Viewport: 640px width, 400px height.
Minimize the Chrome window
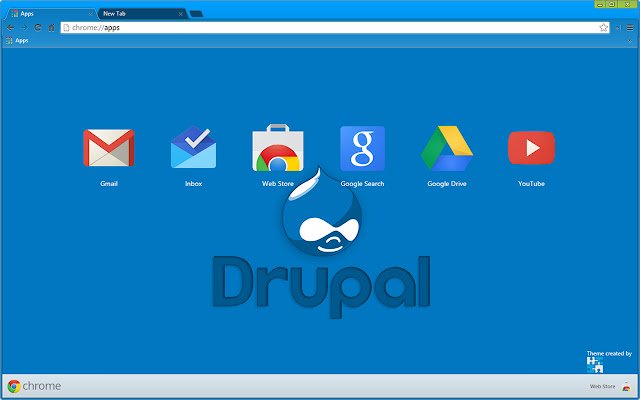[x=600, y=4]
